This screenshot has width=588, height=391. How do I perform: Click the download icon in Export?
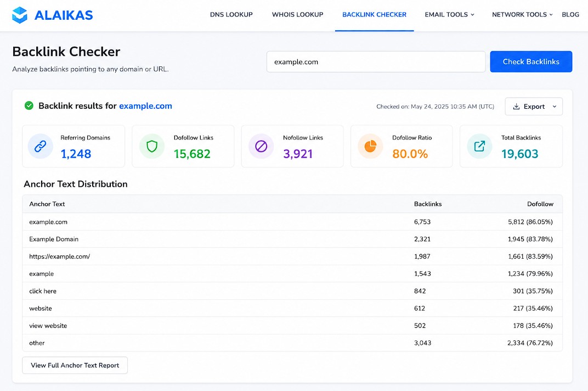[516, 107]
